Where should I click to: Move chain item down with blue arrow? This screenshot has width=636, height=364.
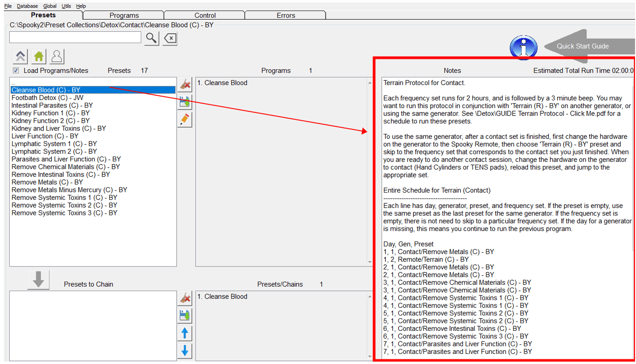click(x=184, y=351)
